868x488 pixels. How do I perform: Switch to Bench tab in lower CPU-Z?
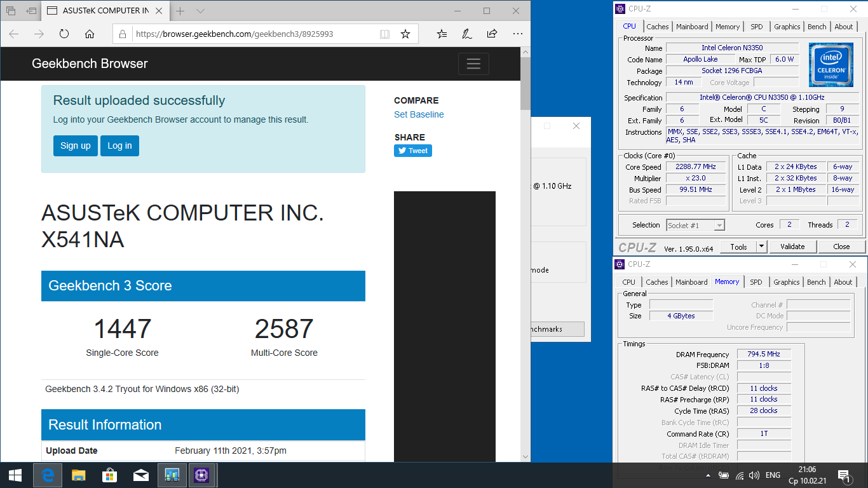[817, 282]
